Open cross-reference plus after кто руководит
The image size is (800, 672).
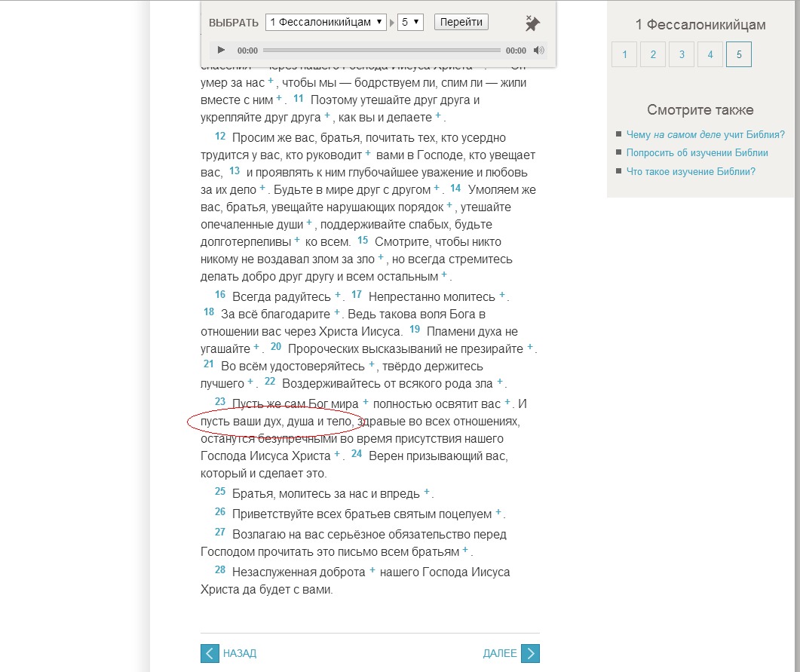click(368, 152)
